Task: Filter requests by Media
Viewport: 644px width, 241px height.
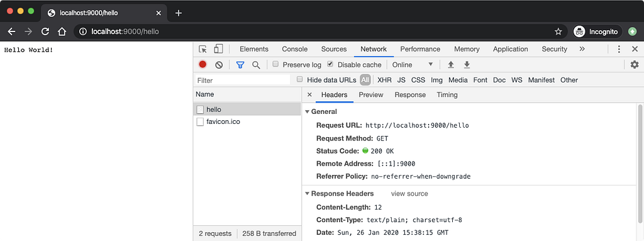Action: point(458,80)
